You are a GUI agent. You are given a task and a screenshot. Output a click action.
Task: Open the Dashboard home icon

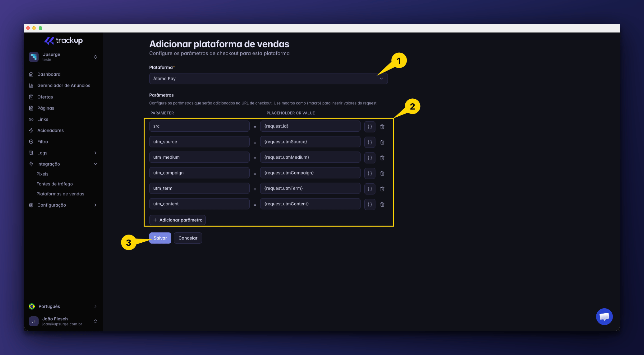pyautogui.click(x=31, y=74)
